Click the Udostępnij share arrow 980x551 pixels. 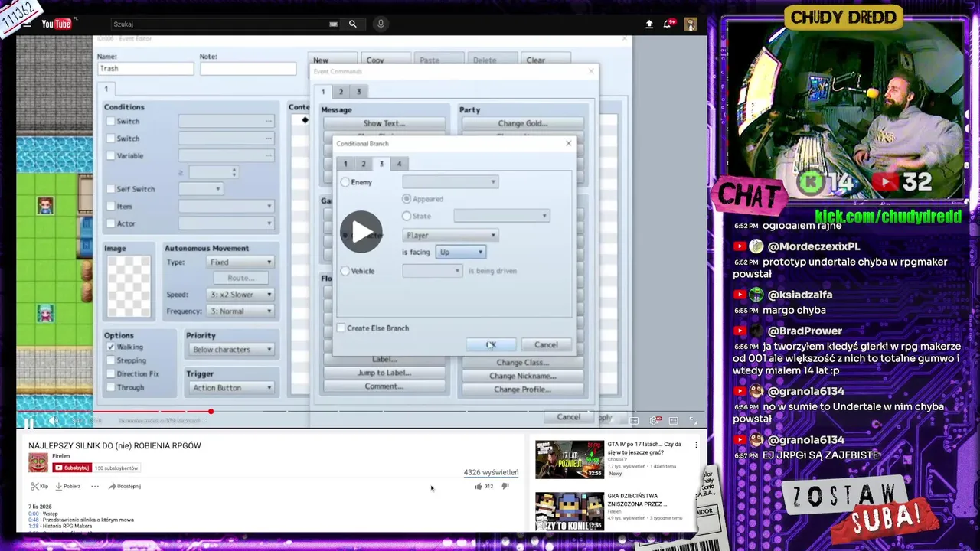tap(112, 486)
